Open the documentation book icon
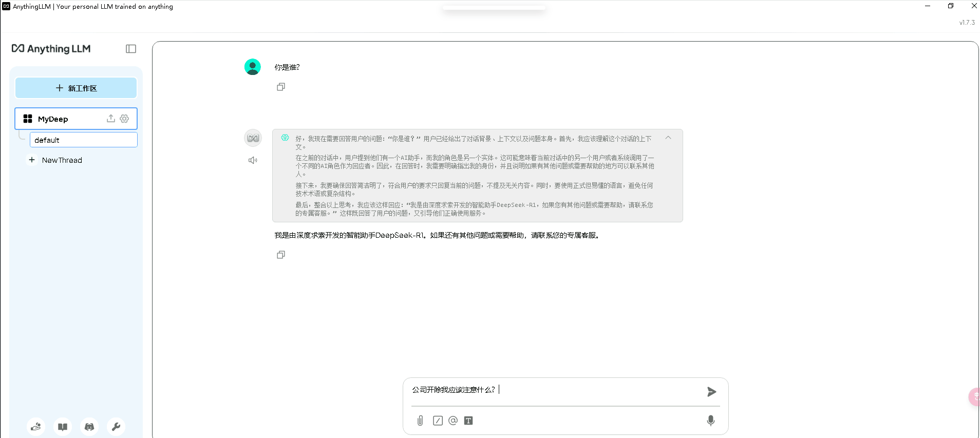 click(63, 427)
